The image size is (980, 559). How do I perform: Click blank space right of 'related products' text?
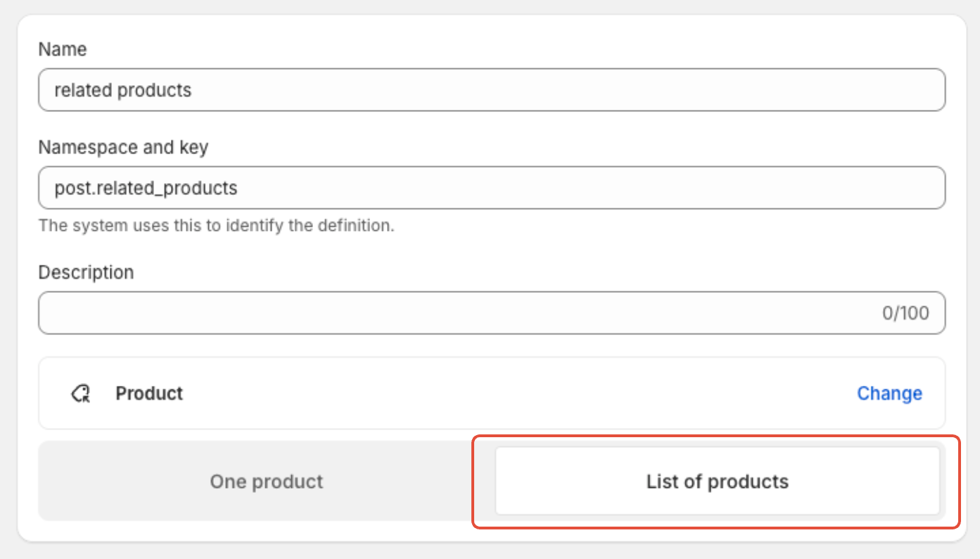point(563,90)
